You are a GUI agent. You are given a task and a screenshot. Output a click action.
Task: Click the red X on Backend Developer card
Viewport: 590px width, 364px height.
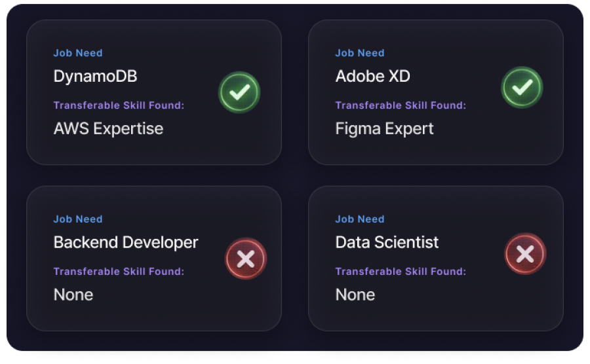click(x=246, y=259)
